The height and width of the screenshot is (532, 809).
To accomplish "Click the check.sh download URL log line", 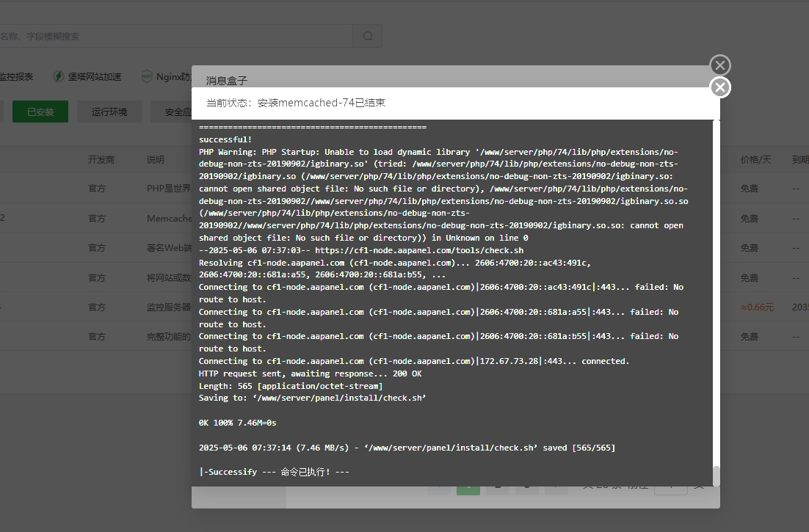I will [x=361, y=250].
